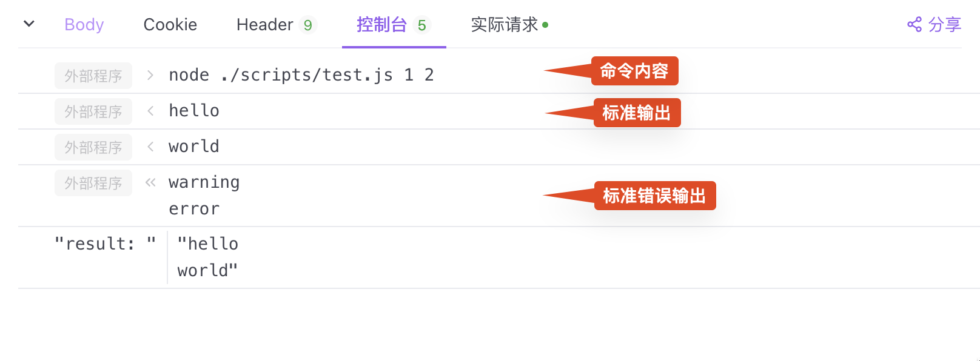Screen dimensions: 980x361
Task: Click 外部程序 tag on the hello row
Action: (x=93, y=111)
